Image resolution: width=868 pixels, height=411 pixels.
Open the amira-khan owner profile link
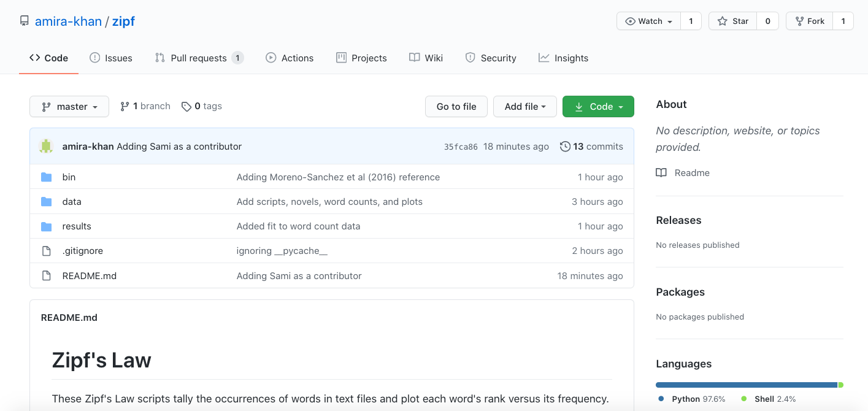68,21
